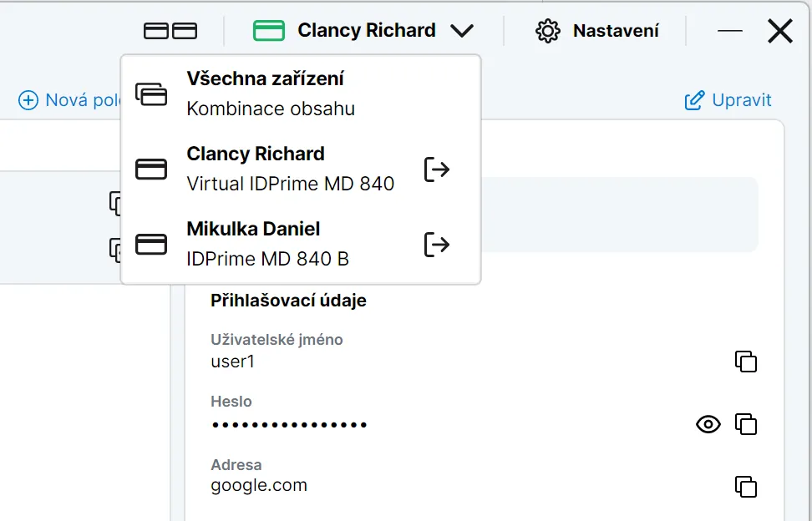Open Nastavení settings
Image resolution: width=812 pixels, height=521 pixels.
tap(597, 31)
